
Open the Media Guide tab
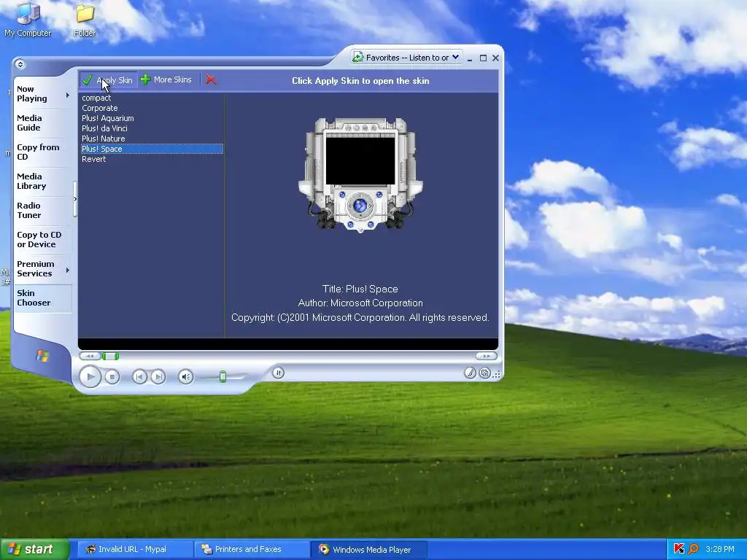pos(43,122)
